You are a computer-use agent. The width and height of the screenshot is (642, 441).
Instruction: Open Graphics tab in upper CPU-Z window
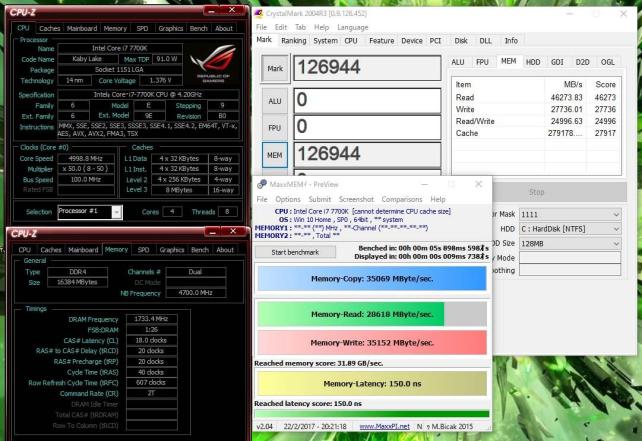(x=171, y=28)
